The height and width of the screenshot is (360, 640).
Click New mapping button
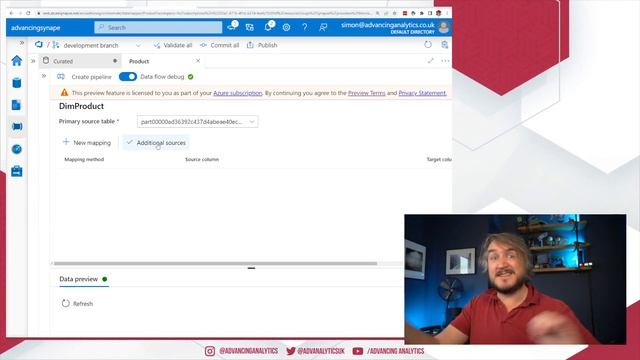coord(87,142)
